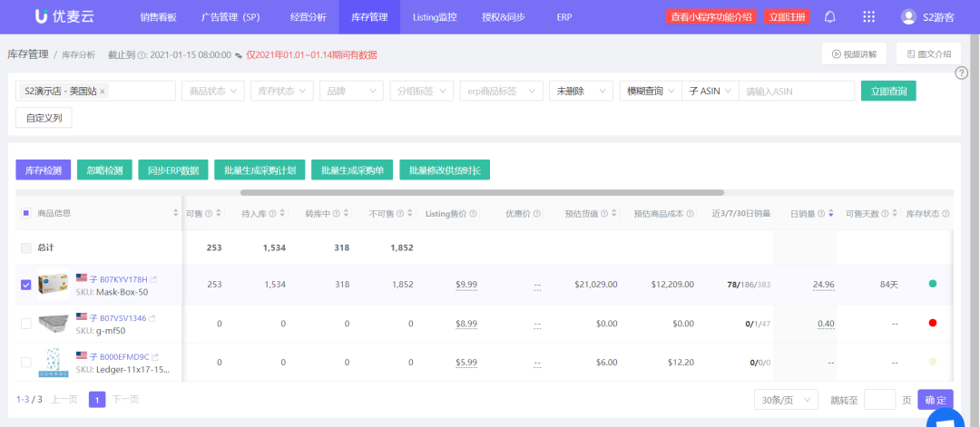Click the 批量生成采购计划 button
This screenshot has width=980, height=427.
(260, 170)
